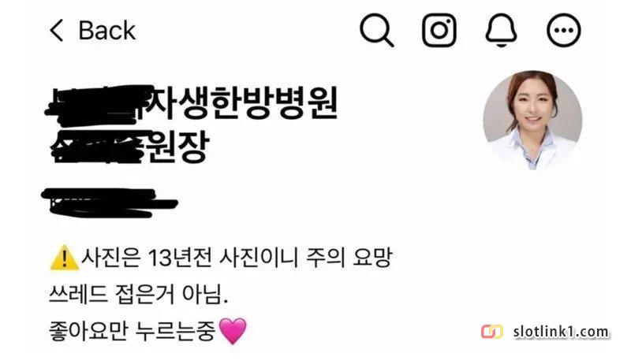The height and width of the screenshot is (364, 631).
Task: Toggle notifications with the bell icon
Action: [501, 30]
